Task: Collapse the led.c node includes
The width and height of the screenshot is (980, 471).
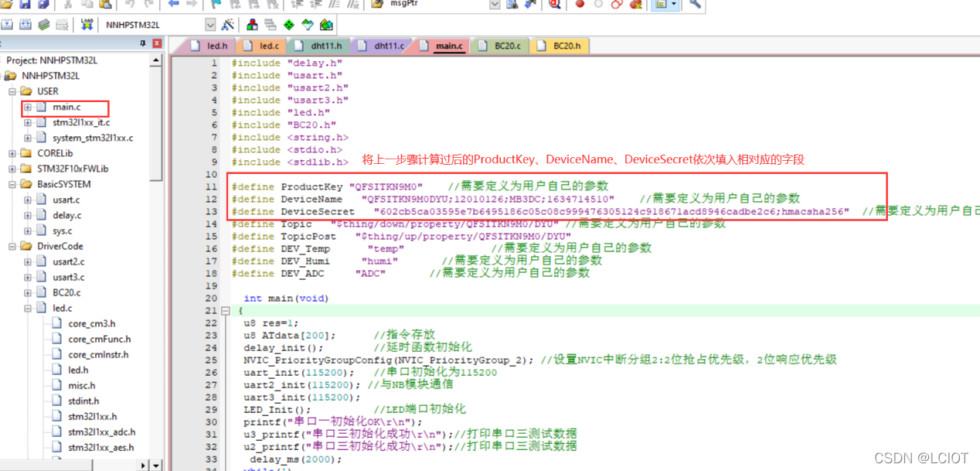Action: pyautogui.click(x=28, y=308)
